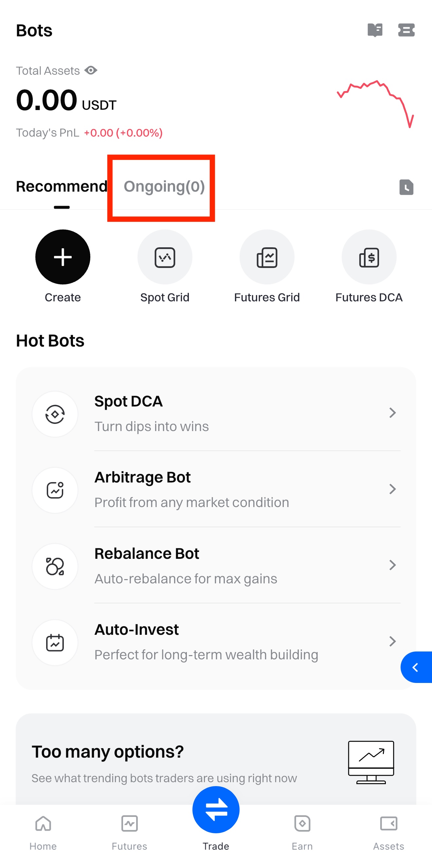This screenshot has width=432, height=868.
Task: Open Futures Grid bot
Action: tap(267, 257)
